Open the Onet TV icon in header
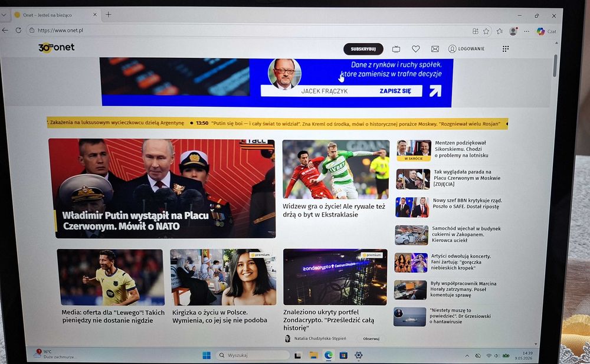Viewport: 590px width, 364px height. tap(396, 49)
